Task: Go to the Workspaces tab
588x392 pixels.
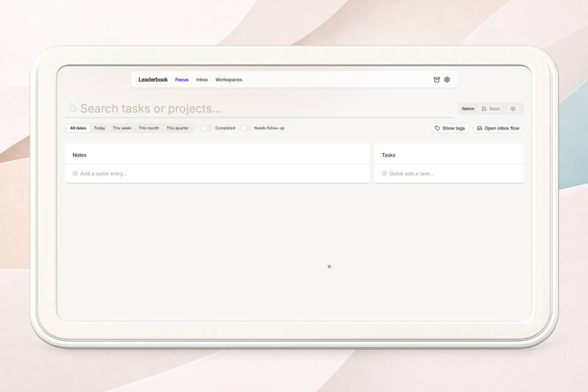Action: point(229,79)
